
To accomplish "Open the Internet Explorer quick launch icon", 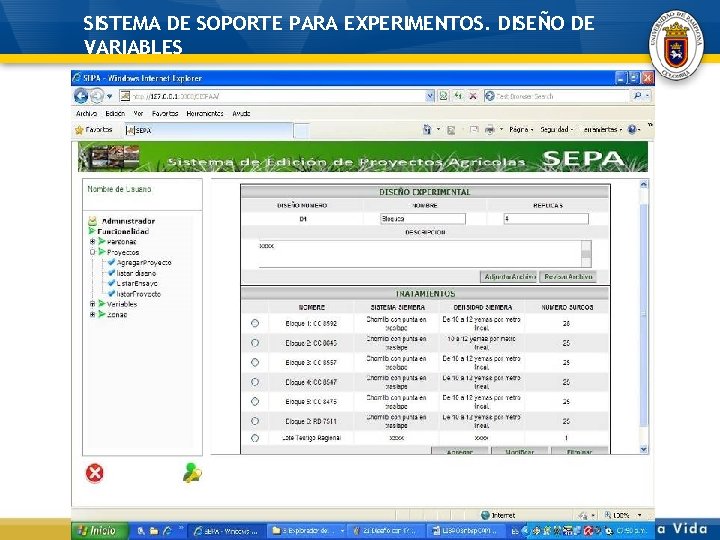I will tap(167, 531).
